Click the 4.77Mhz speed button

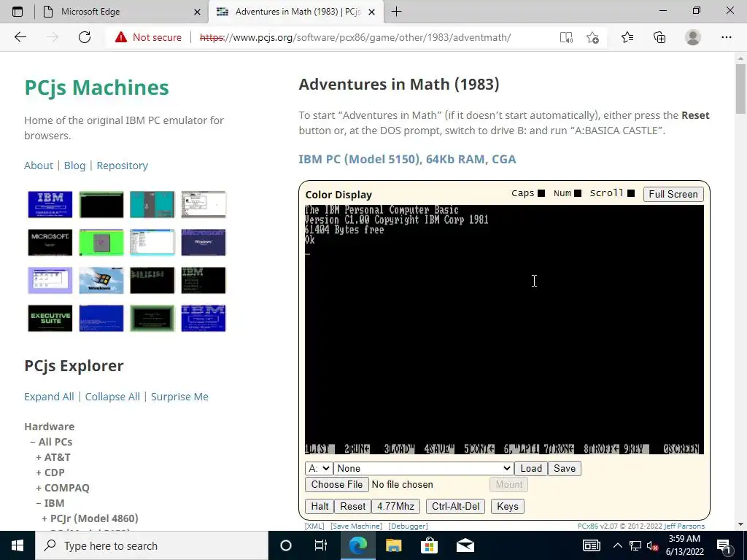pyautogui.click(x=395, y=506)
